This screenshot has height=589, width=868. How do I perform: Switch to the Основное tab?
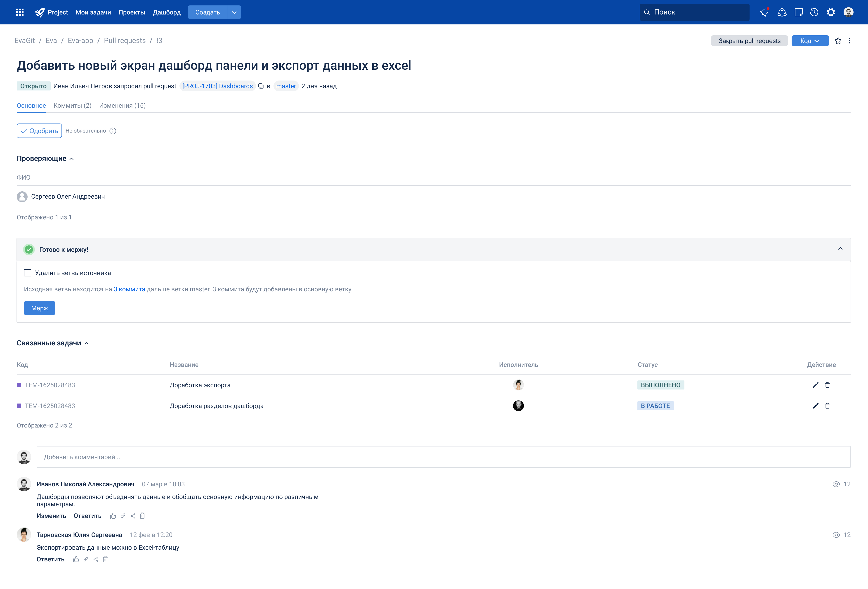(x=31, y=105)
